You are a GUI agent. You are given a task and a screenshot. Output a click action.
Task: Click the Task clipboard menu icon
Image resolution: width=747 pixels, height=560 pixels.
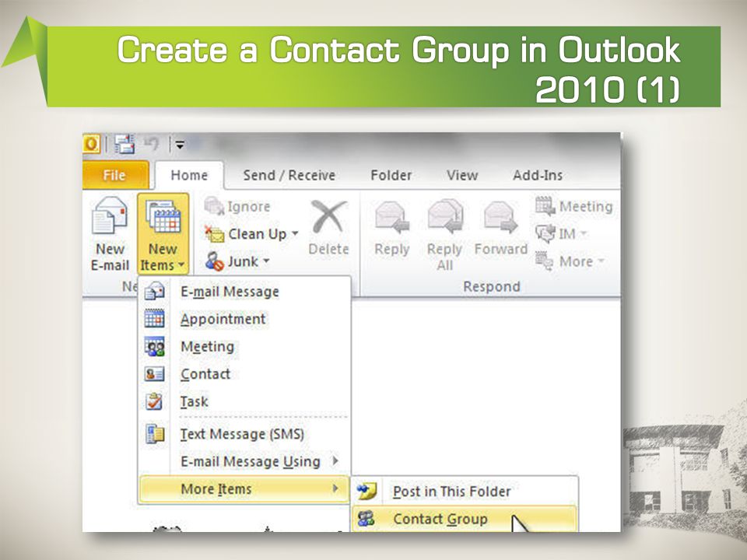[154, 401]
